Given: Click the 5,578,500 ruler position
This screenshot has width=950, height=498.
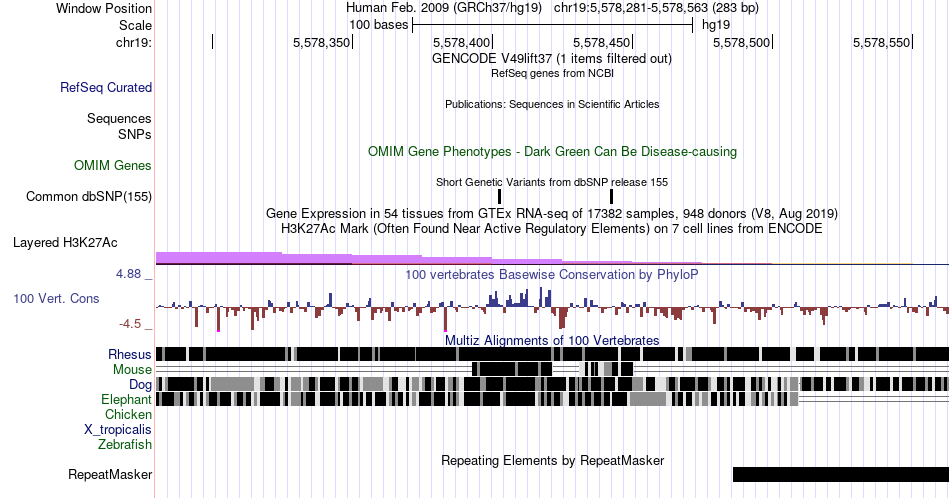Looking at the screenshot, I should coord(741,42).
